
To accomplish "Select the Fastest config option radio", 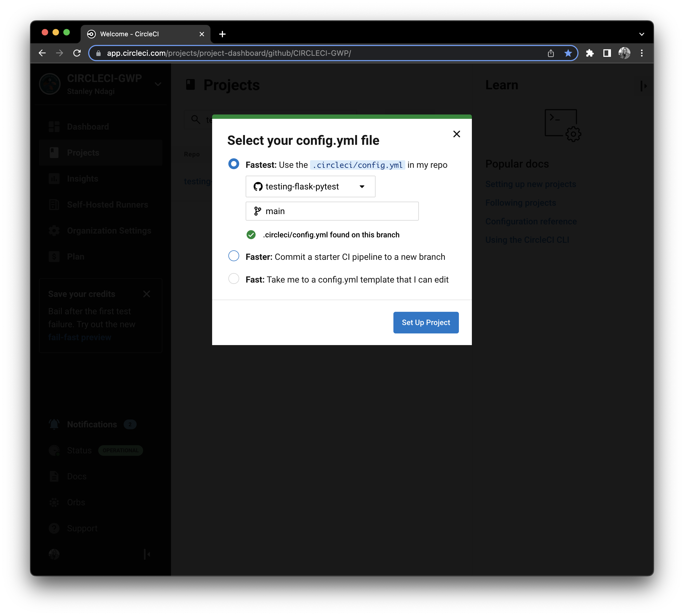I will pyautogui.click(x=234, y=164).
